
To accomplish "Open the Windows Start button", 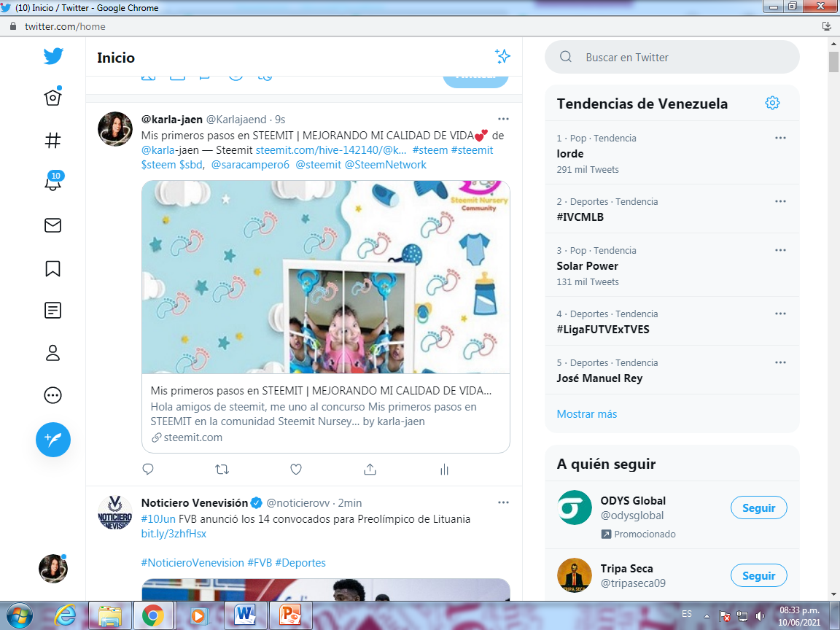I will click(19, 615).
